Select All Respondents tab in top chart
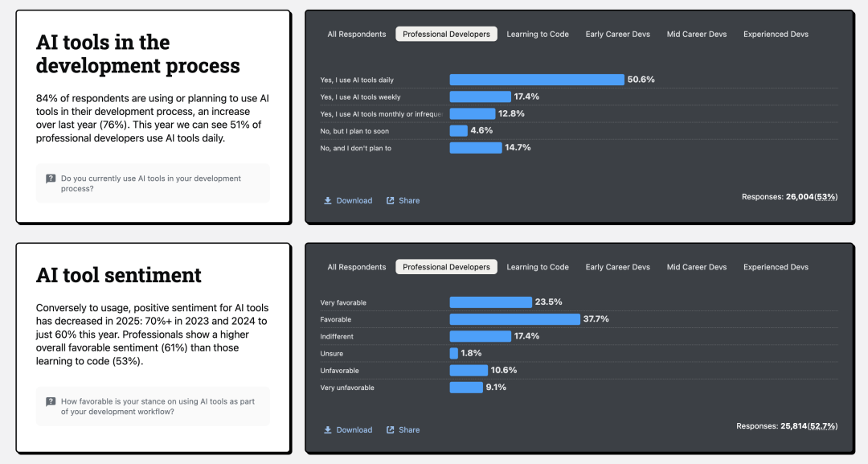The height and width of the screenshot is (464, 868). 356,34
